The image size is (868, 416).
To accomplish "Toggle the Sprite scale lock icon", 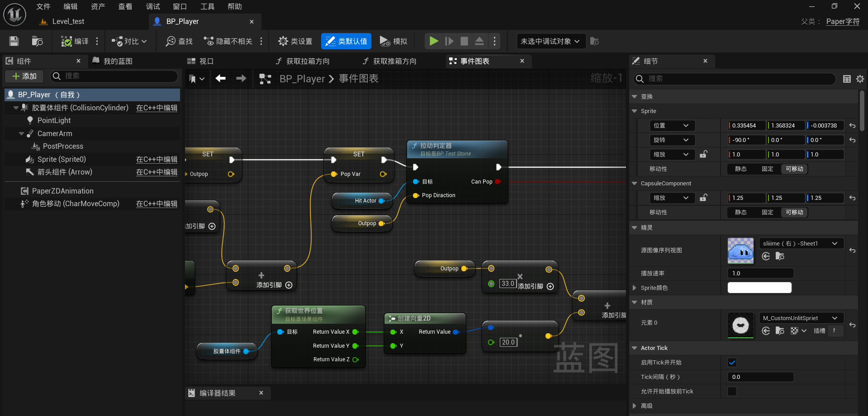I will (703, 154).
